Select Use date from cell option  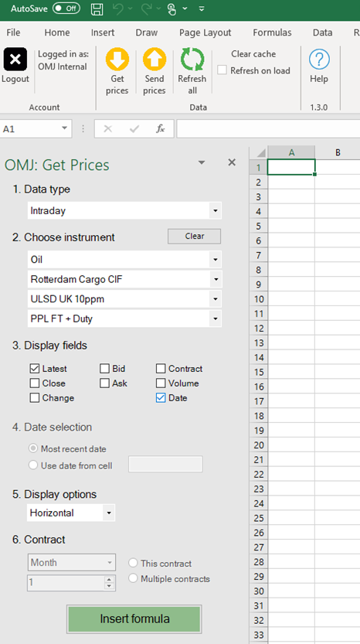tap(33, 465)
